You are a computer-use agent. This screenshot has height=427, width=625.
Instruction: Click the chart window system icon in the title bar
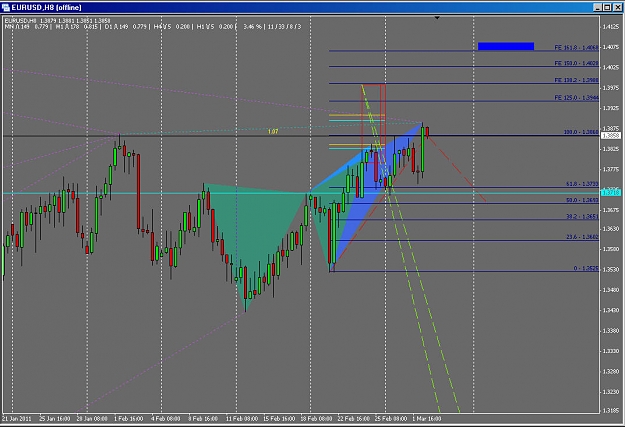(x=6, y=7)
